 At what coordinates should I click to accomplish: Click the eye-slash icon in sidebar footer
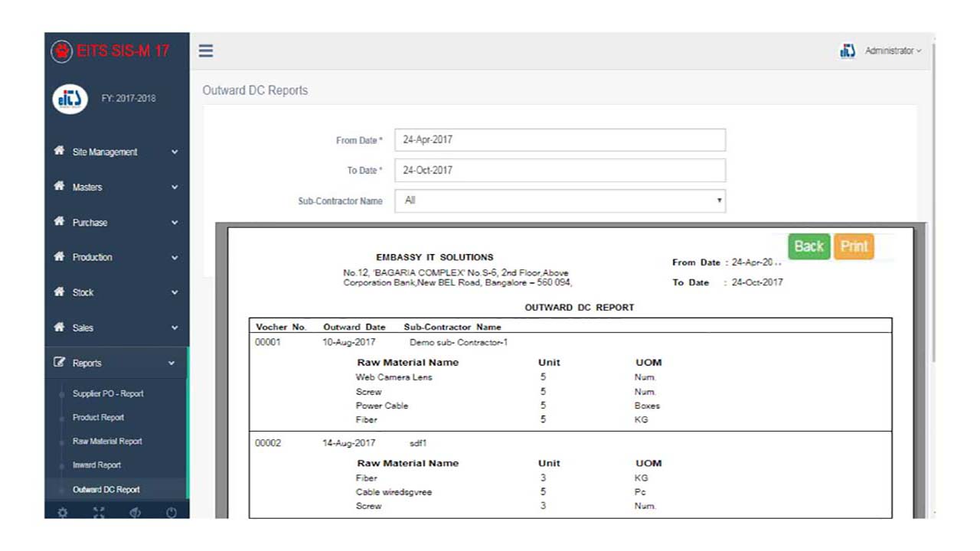(x=136, y=514)
